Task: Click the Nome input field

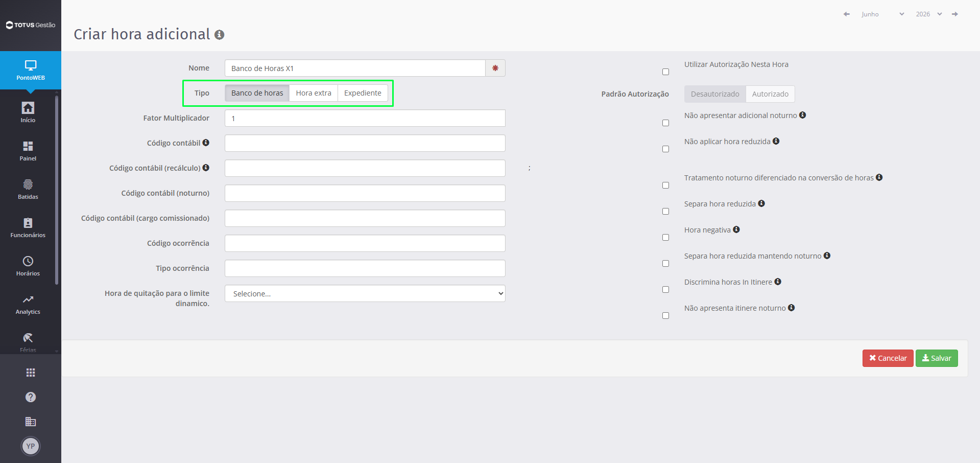Action: click(x=355, y=68)
